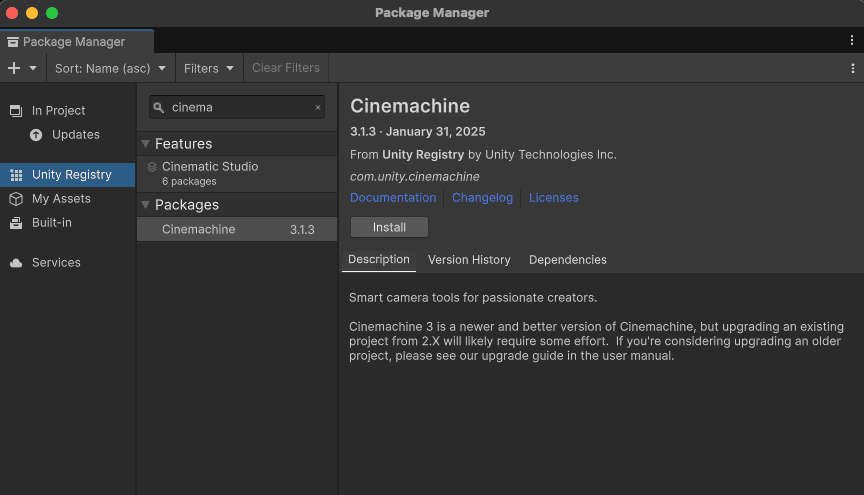The height and width of the screenshot is (495, 864).
Task: Click the Built-in sidebar icon
Action: coord(16,223)
